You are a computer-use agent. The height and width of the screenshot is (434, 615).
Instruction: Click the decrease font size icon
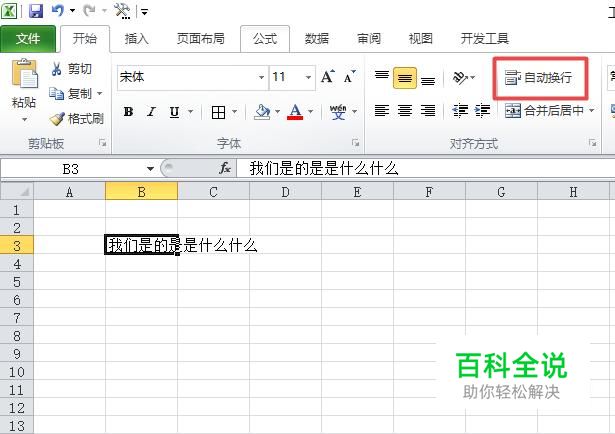(x=349, y=76)
